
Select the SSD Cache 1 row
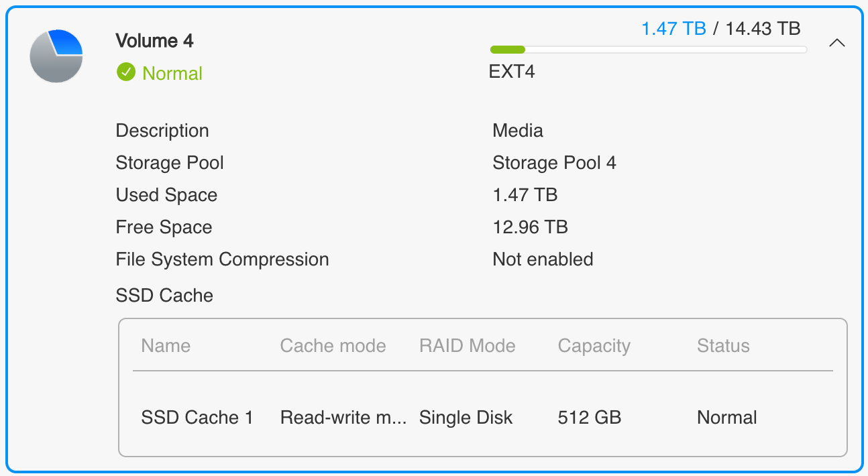[x=197, y=418]
